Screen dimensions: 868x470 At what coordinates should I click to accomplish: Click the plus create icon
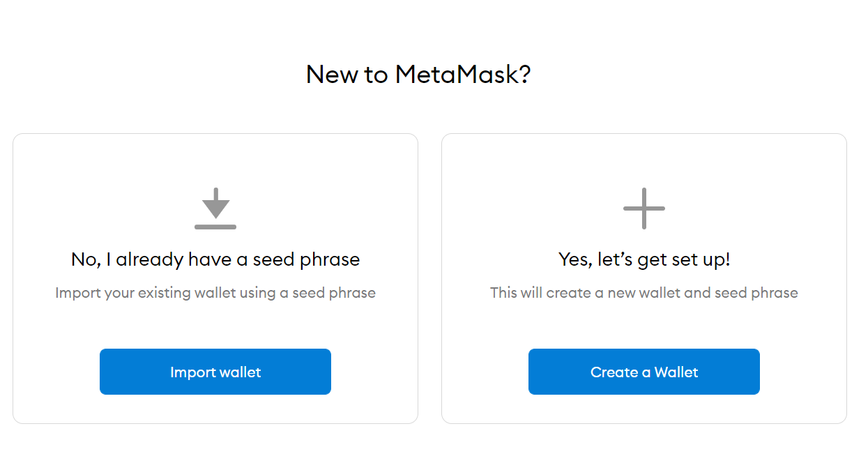pyautogui.click(x=644, y=208)
